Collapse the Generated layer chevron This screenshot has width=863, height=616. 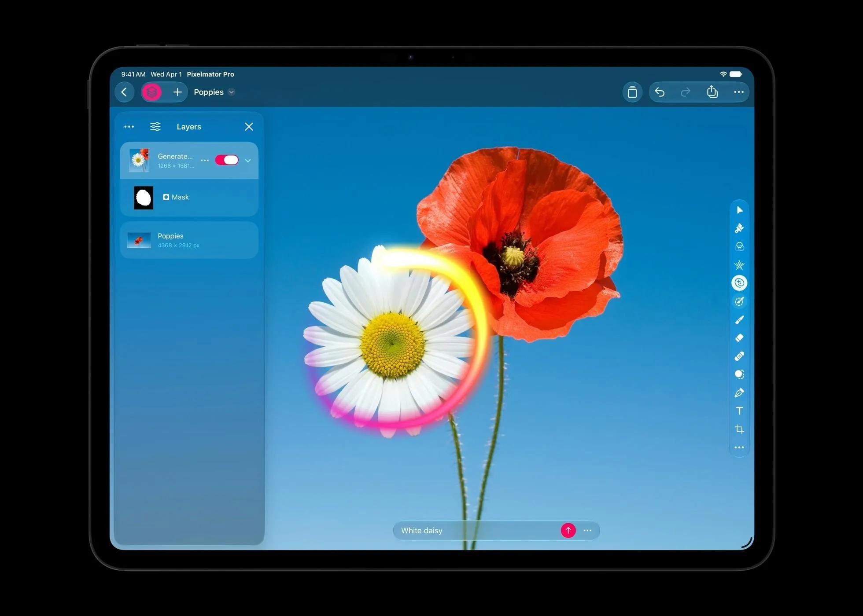click(248, 161)
